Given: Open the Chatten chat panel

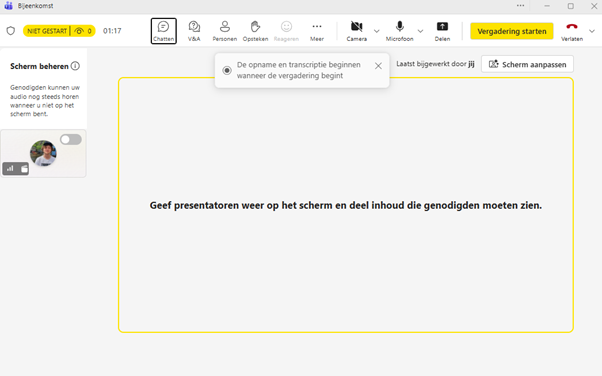Looking at the screenshot, I should point(164,31).
